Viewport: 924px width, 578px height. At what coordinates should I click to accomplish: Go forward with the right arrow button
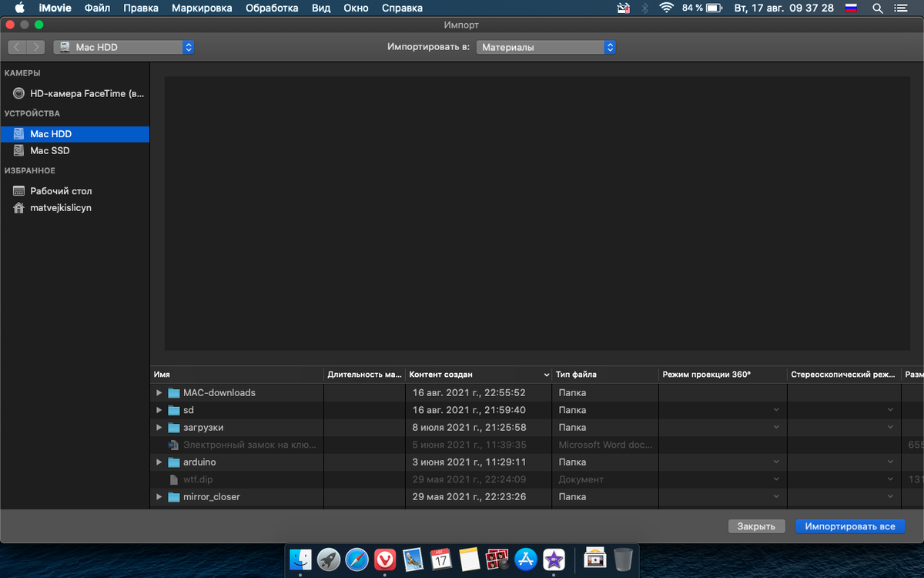(x=37, y=47)
